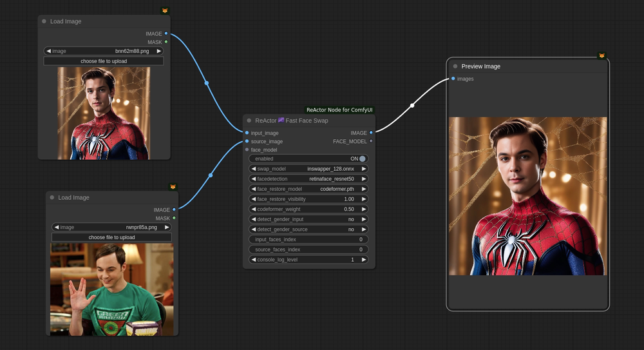Click the MASK output port of the bottom Load Image node (rwnpr85a.png)
The height and width of the screenshot is (350, 644).
coord(174,218)
